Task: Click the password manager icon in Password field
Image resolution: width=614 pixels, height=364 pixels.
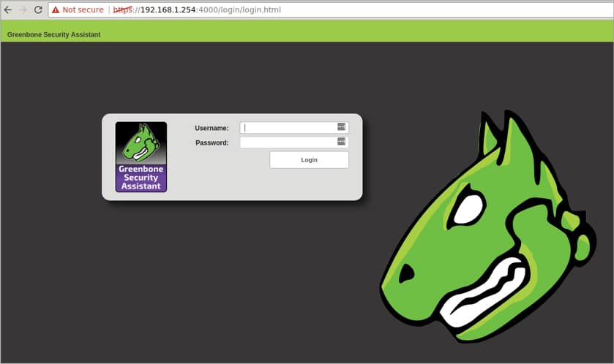Action: coord(342,142)
